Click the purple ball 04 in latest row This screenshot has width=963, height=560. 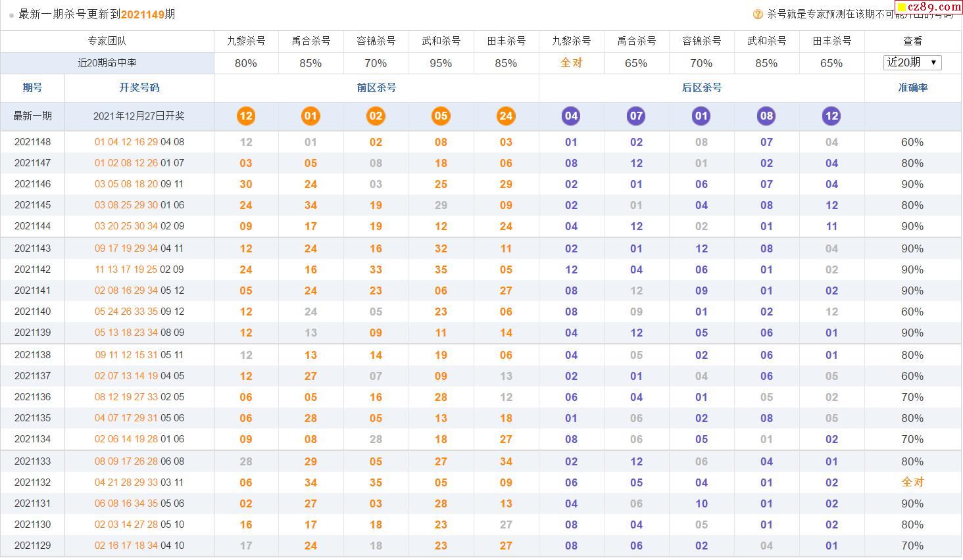click(571, 116)
